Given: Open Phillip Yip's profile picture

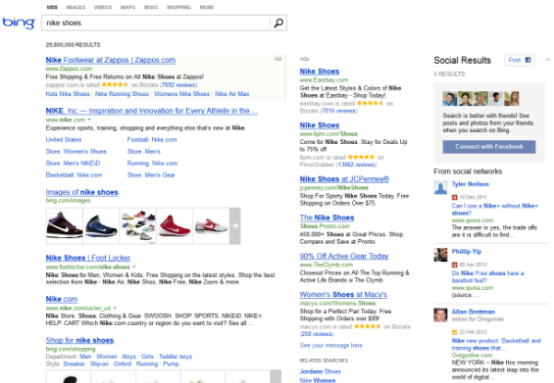Looking at the screenshot, I should (440, 255).
